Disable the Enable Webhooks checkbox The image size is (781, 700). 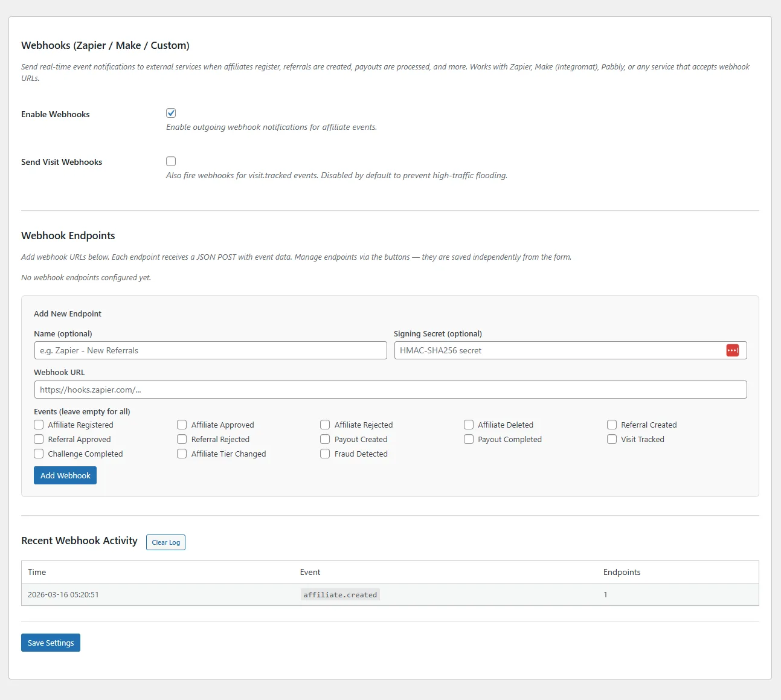[171, 112]
